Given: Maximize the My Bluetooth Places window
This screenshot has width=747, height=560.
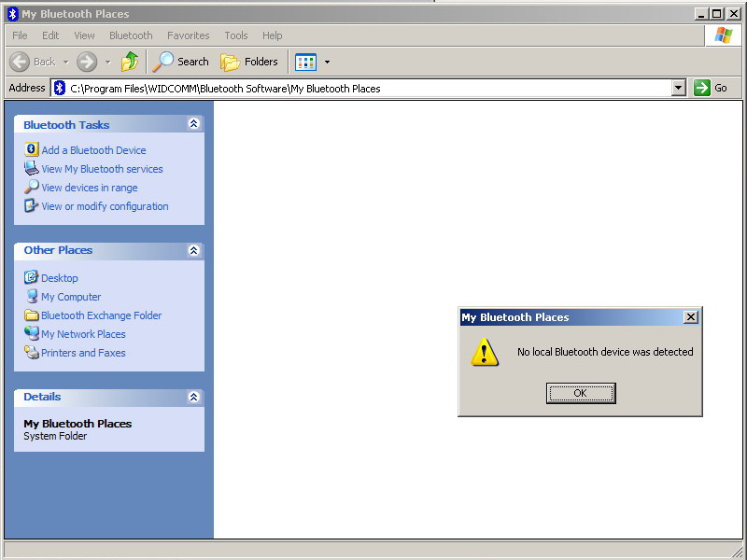Looking at the screenshot, I should coord(716,14).
